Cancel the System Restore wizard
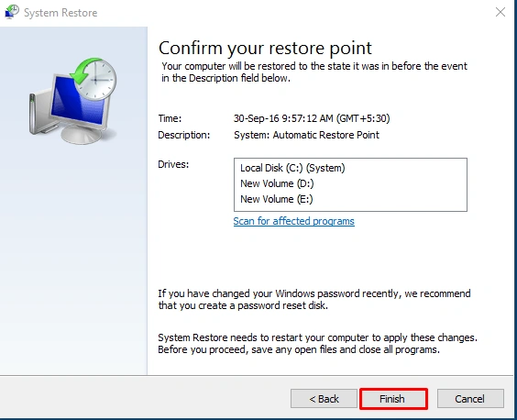517x420 pixels. click(x=470, y=399)
